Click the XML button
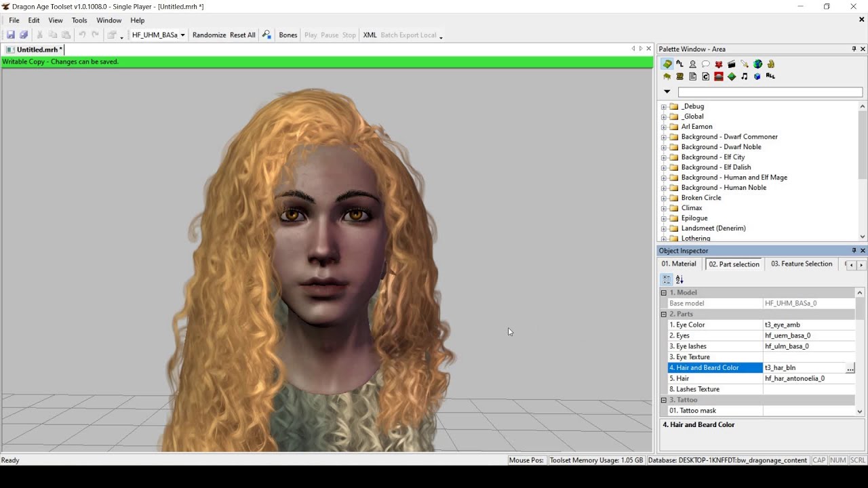This screenshot has width=868, height=488. tap(370, 35)
